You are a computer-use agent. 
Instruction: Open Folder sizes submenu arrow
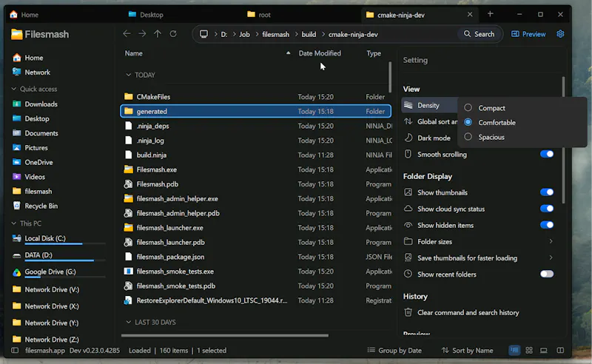(x=551, y=241)
